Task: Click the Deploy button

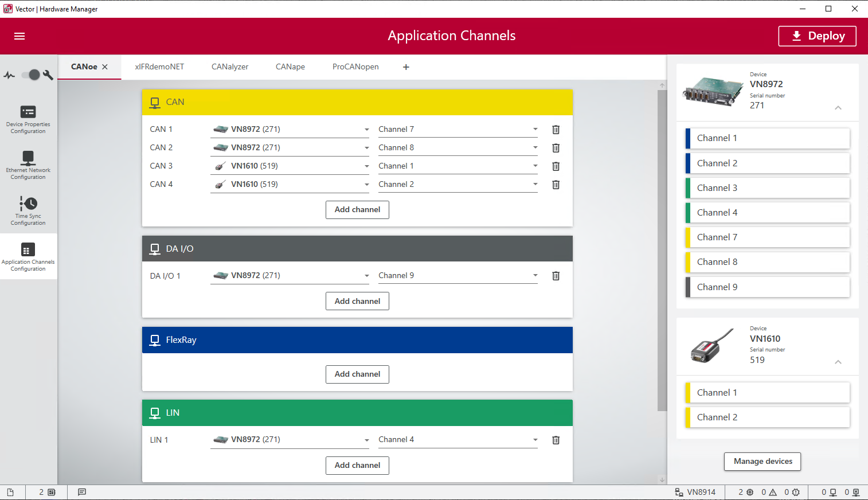Action: coord(817,36)
